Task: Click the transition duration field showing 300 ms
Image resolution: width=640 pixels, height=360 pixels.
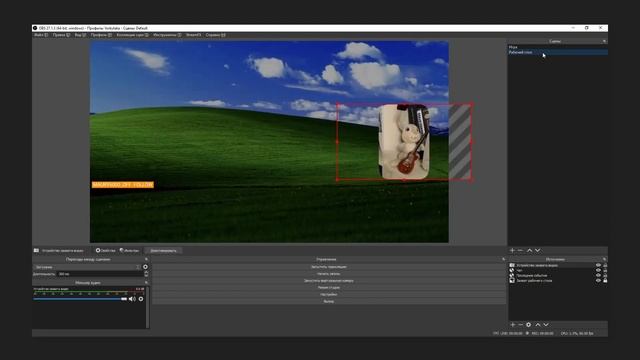Action: (100, 274)
